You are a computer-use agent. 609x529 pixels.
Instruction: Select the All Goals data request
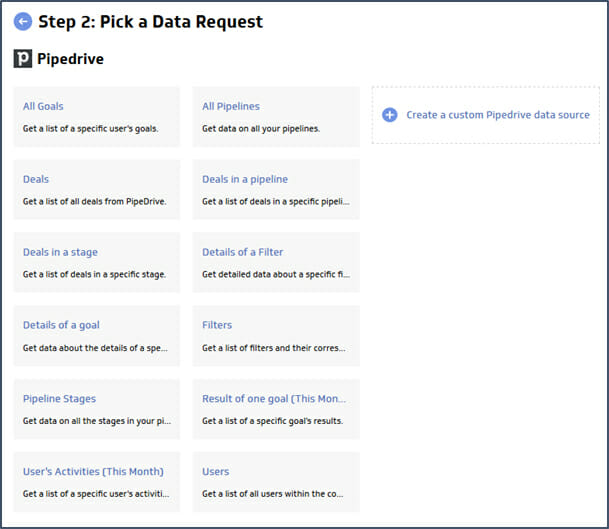pyautogui.click(x=97, y=117)
